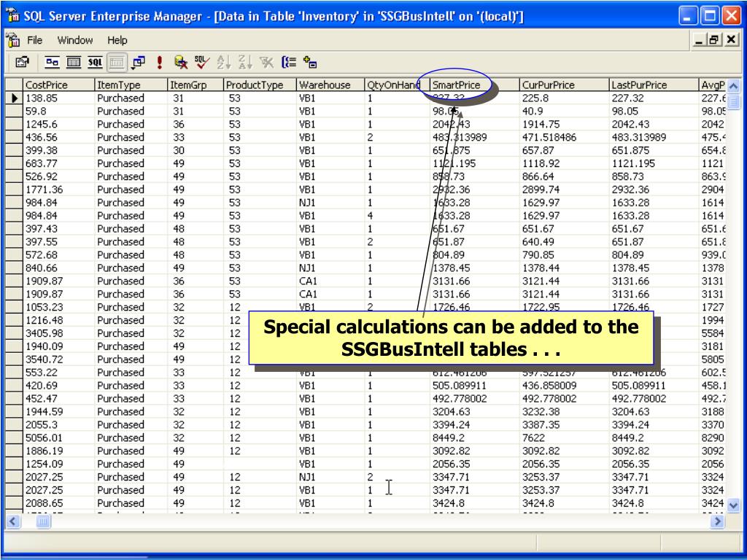Click the CurPurPrice cell 2899.74
747x560 pixels.
564,190
